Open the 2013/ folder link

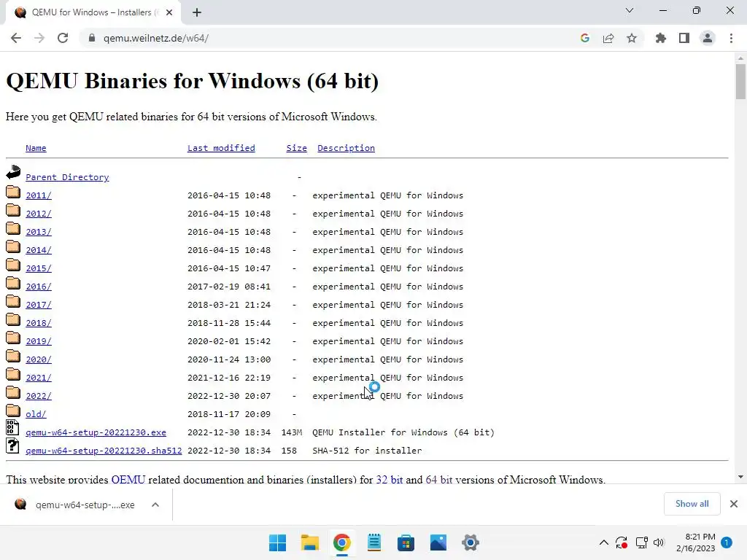click(x=39, y=232)
